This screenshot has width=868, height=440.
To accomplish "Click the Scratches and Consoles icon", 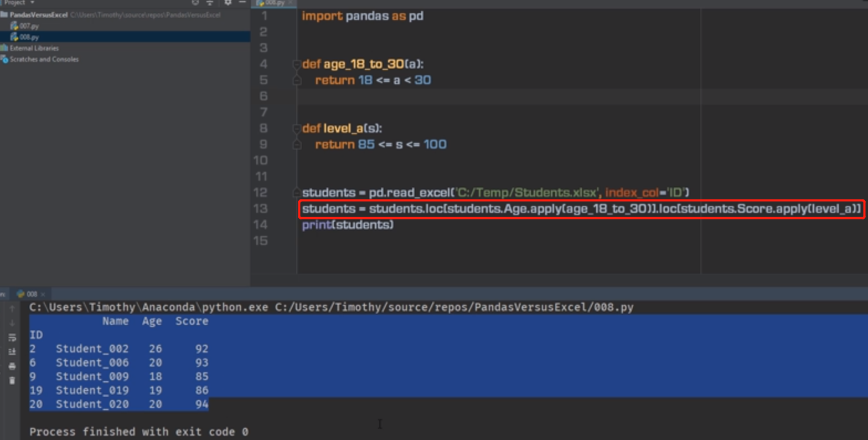I will point(4,59).
